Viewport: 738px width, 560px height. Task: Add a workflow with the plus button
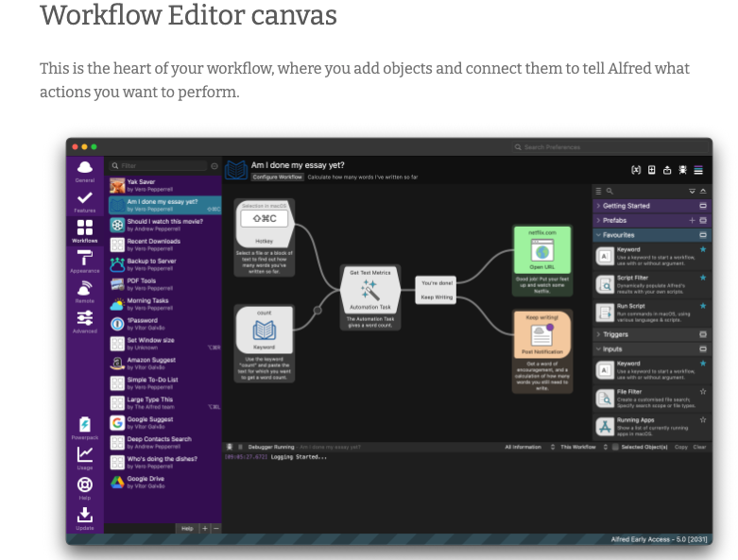[205, 529]
